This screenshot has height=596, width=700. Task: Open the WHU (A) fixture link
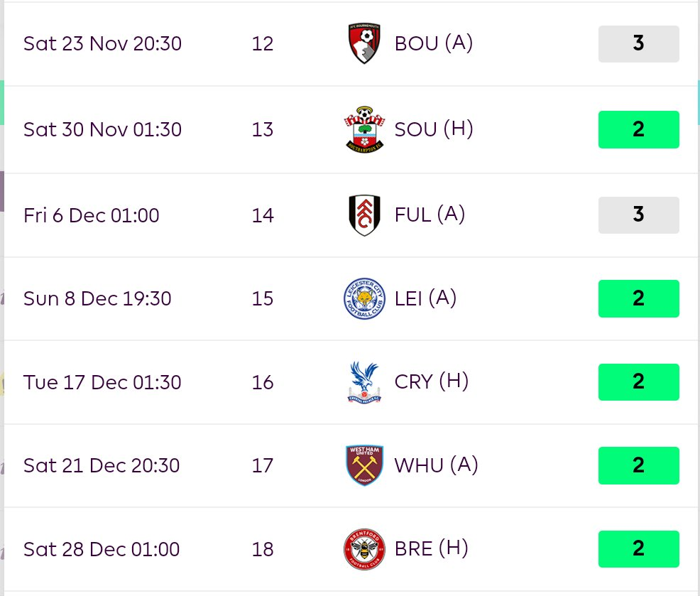pyautogui.click(x=436, y=465)
